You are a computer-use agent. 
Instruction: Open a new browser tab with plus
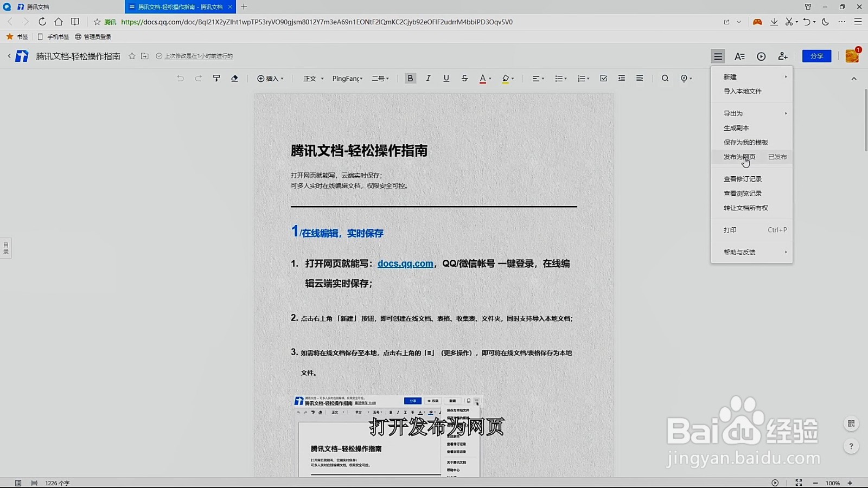pos(244,7)
